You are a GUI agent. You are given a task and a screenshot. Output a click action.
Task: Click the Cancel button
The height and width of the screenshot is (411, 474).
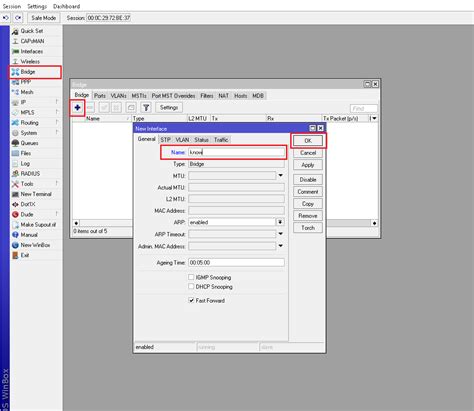coord(308,153)
